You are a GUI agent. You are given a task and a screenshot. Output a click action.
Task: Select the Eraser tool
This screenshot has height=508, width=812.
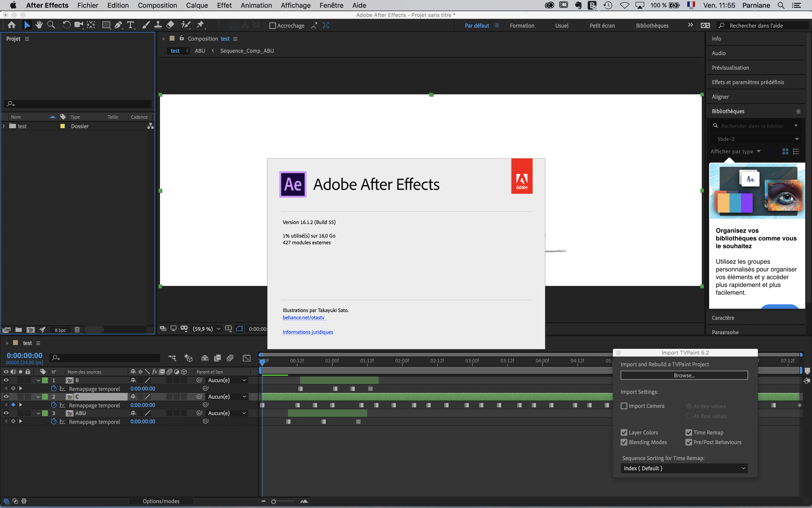[170, 25]
